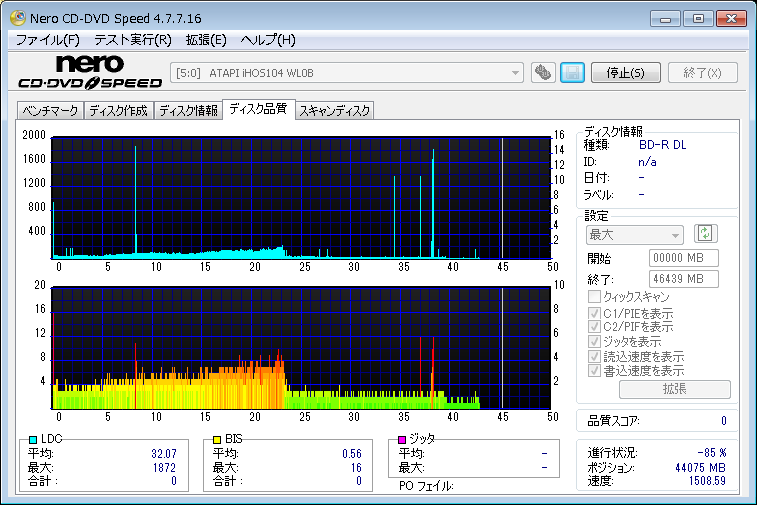Click the BIS 最大 value 16
This screenshot has width=757, height=505.
click(x=356, y=468)
